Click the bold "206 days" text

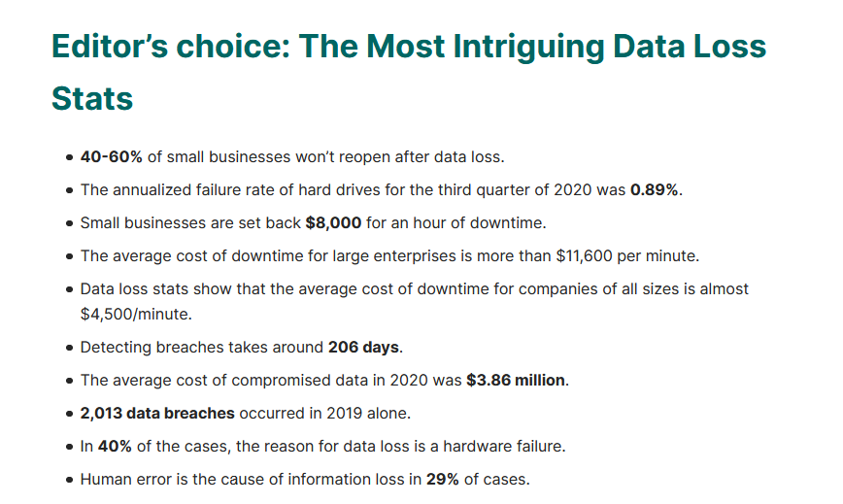[x=364, y=347]
